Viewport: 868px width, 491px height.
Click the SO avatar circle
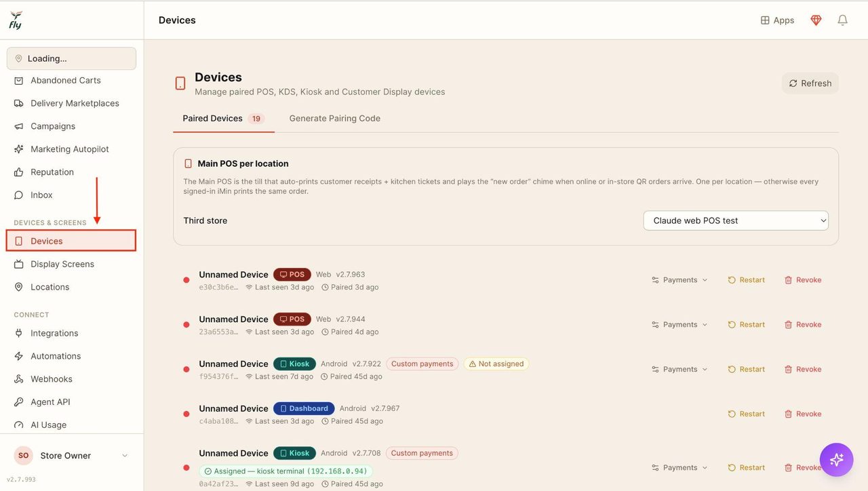pyautogui.click(x=24, y=456)
